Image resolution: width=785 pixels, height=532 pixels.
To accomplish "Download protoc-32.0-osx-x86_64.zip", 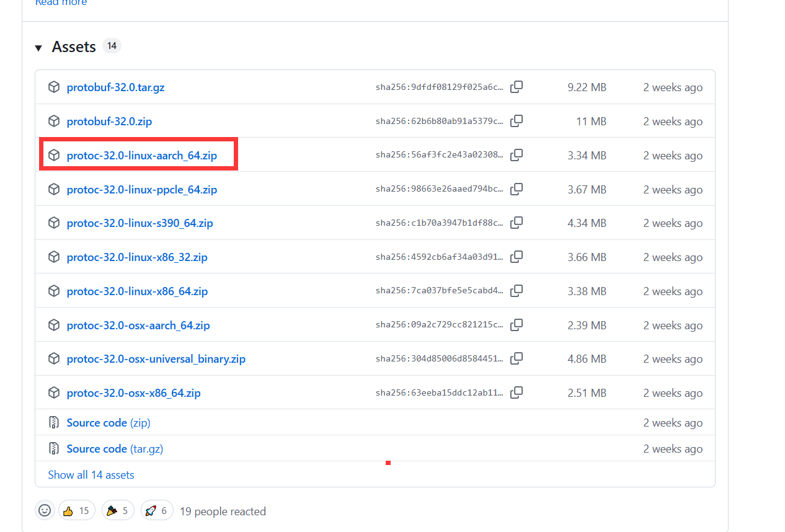I will pos(134,393).
